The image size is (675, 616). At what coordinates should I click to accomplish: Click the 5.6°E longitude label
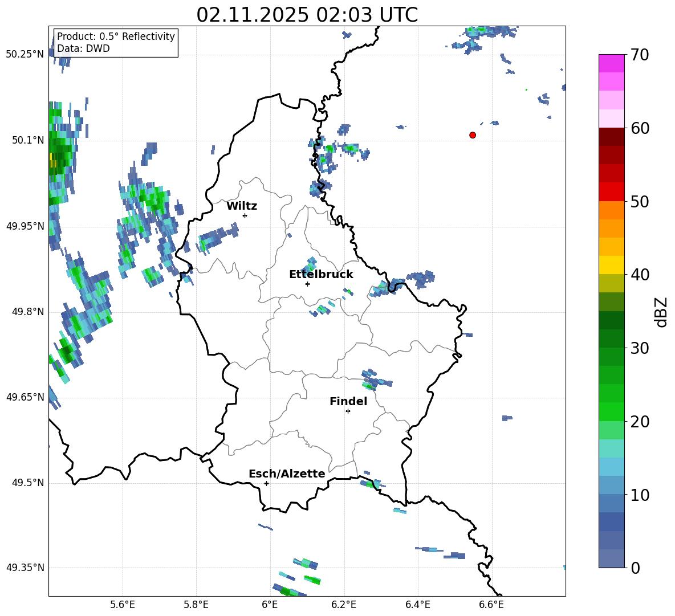[x=123, y=605]
